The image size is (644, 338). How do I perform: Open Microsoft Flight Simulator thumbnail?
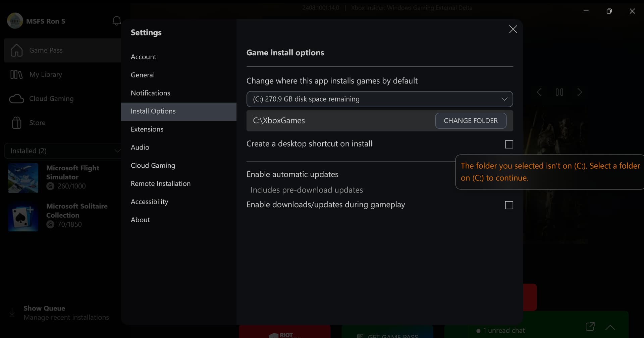point(23,178)
